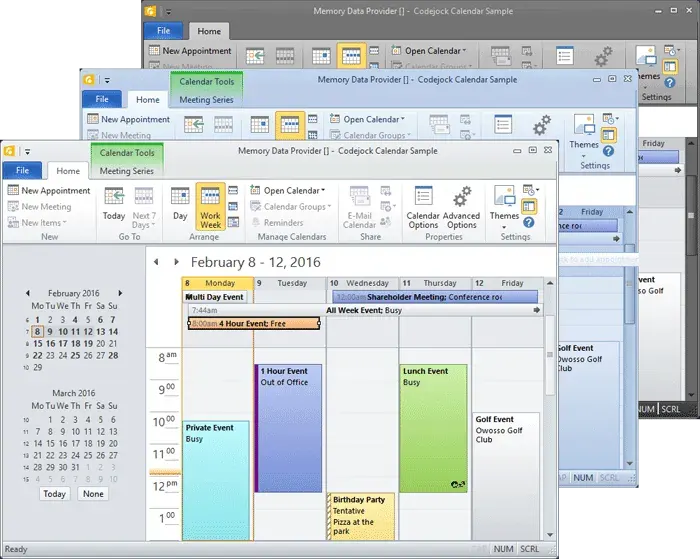Click scroll down arrow of front calendar scrollbar

point(550,534)
